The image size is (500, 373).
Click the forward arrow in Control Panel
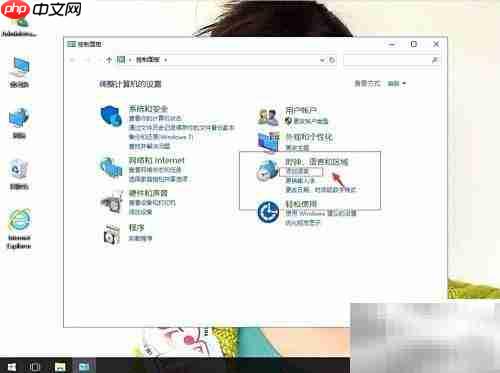[88, 60]
